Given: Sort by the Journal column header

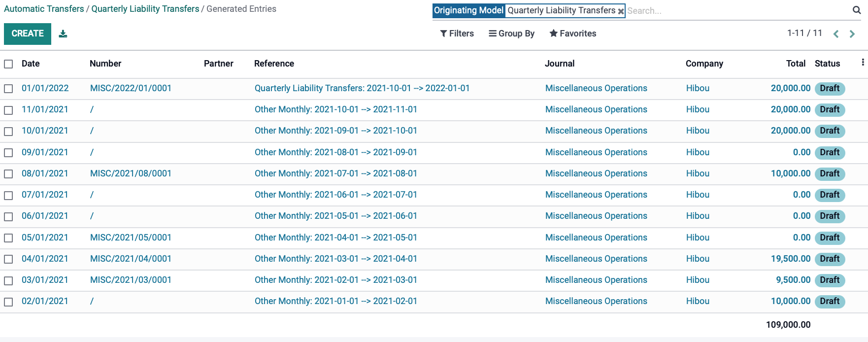Looking at the screenshot, I should [x=560, y=64].
